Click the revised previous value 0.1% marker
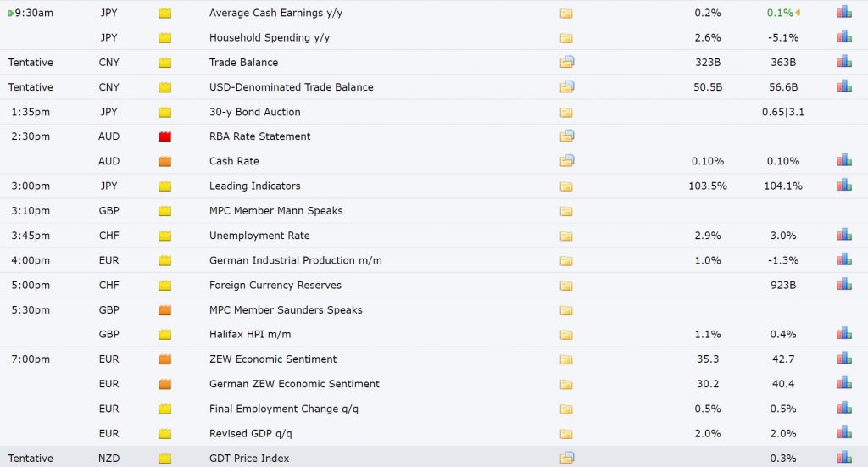The height and width of the screenshot is (467, 868). tap(798, 13)
